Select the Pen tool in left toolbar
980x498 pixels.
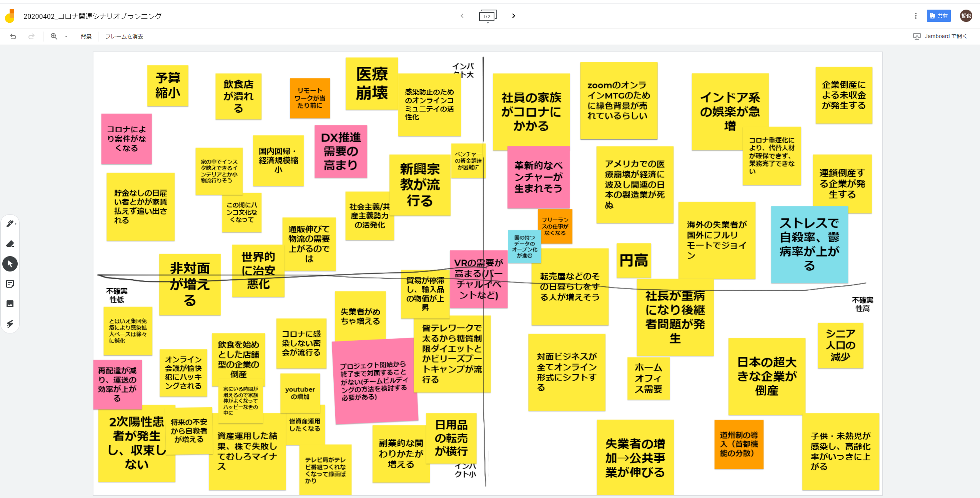(x=10, y=224)
